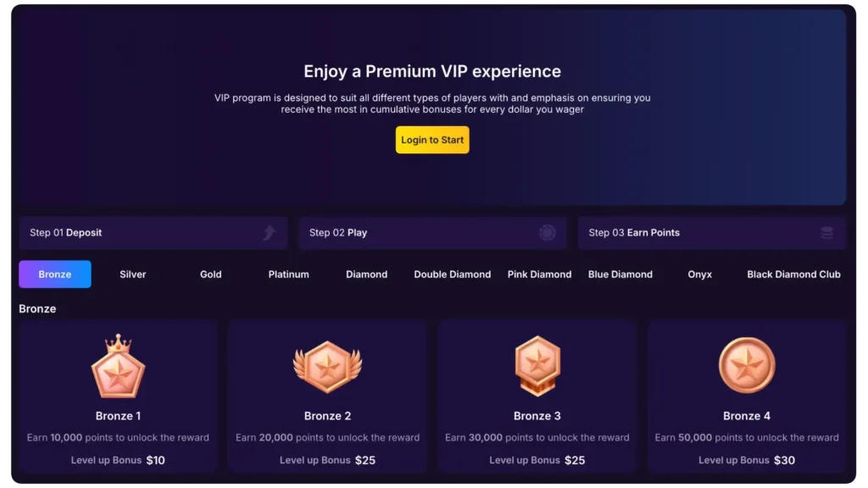The height and width of the screenshot is (488, 868).
Task: Select the crowned Bronze 1 badge icon
Action: point(118,366)
